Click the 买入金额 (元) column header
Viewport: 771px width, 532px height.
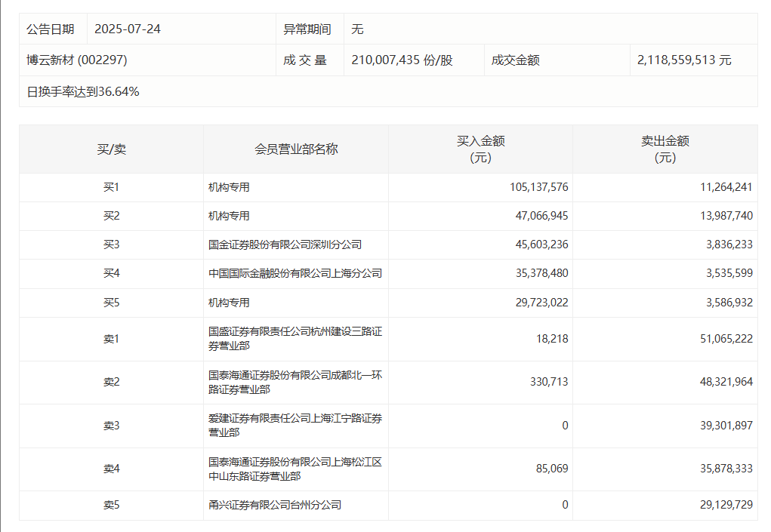tap(480, 149)
